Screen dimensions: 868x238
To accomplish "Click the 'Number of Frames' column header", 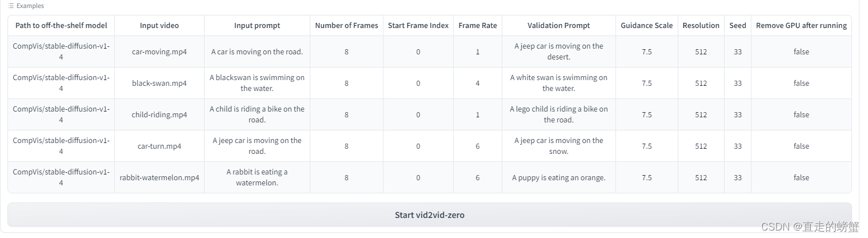I will tap(346, 26).
